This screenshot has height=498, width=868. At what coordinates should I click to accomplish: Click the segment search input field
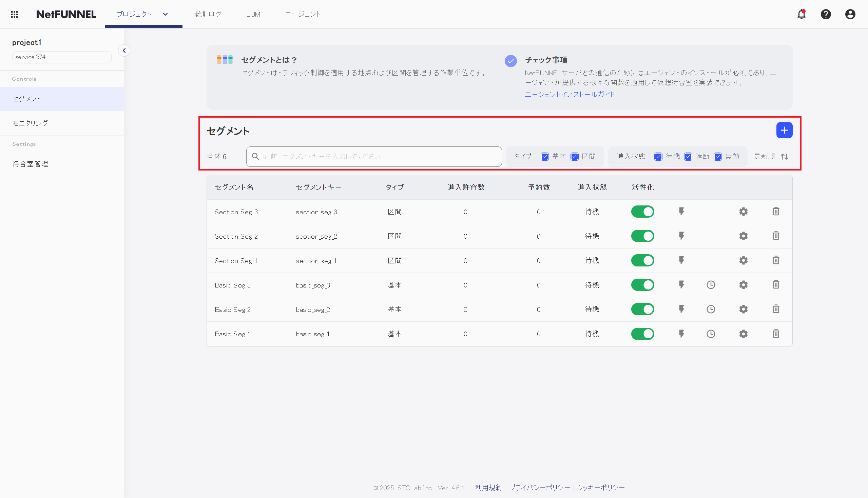373,156
